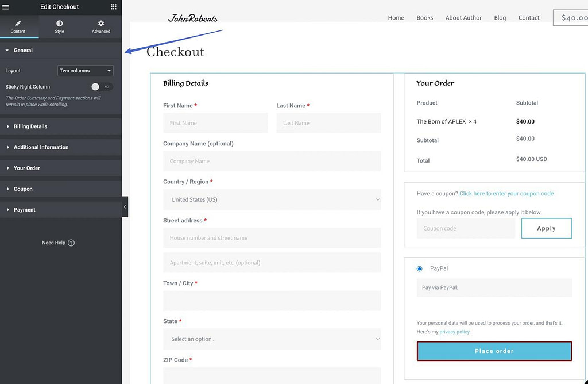Image resolution: width=588 pixels, height=384 pixels.
Task: Open the State selector via its chevron icon
Action: tap(378, 339)
